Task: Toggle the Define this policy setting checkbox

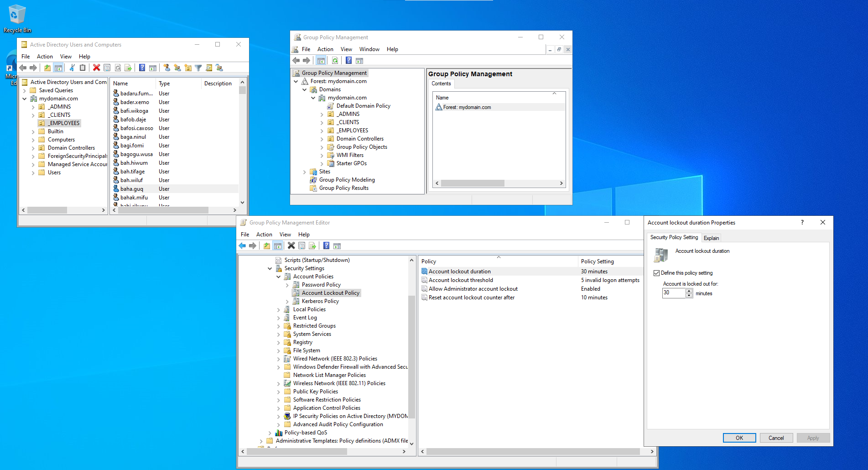Action: [x=656, y=273]
